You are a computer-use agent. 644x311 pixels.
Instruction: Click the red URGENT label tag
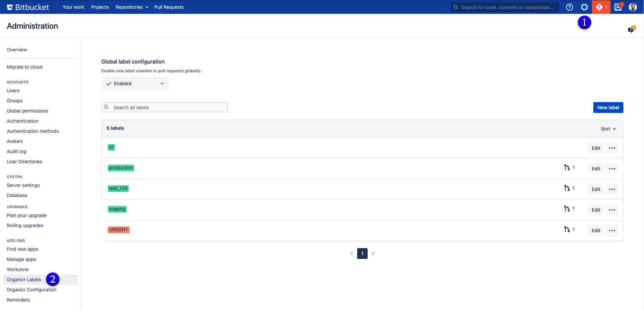(x=119, y=230)
